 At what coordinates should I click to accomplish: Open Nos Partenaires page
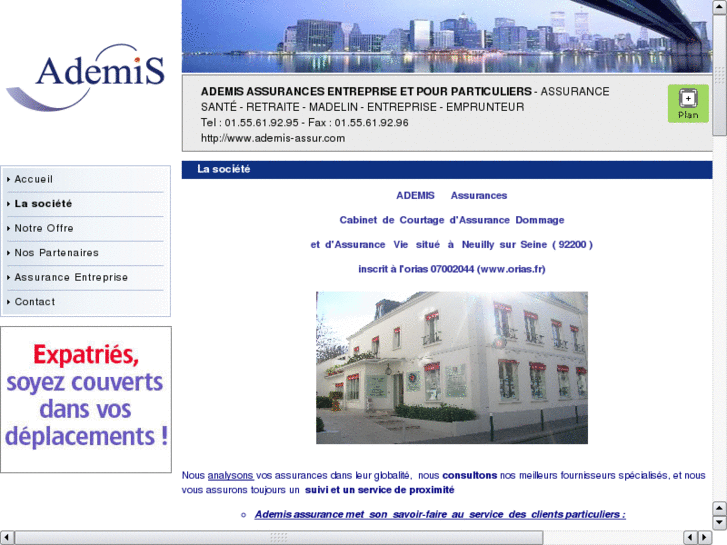coord(57,253)
